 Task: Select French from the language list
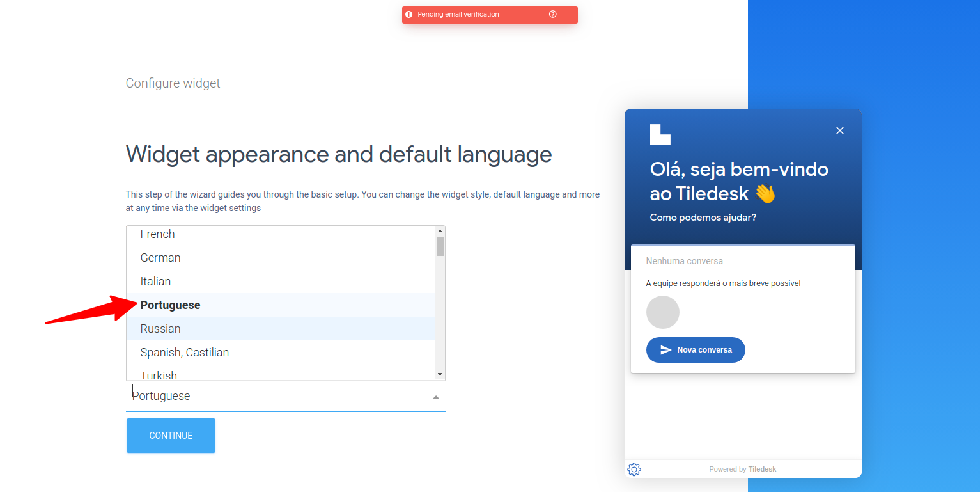281,234
